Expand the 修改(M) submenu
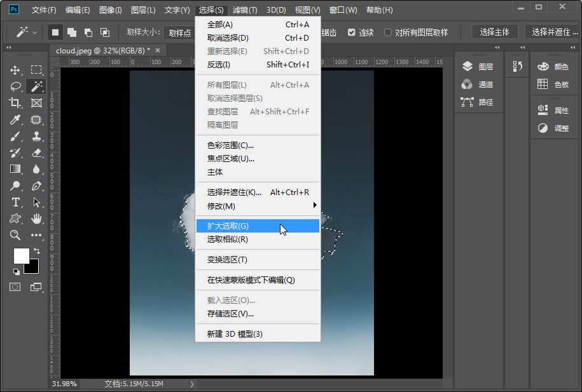The image size is (582, 392). [258, 206]
